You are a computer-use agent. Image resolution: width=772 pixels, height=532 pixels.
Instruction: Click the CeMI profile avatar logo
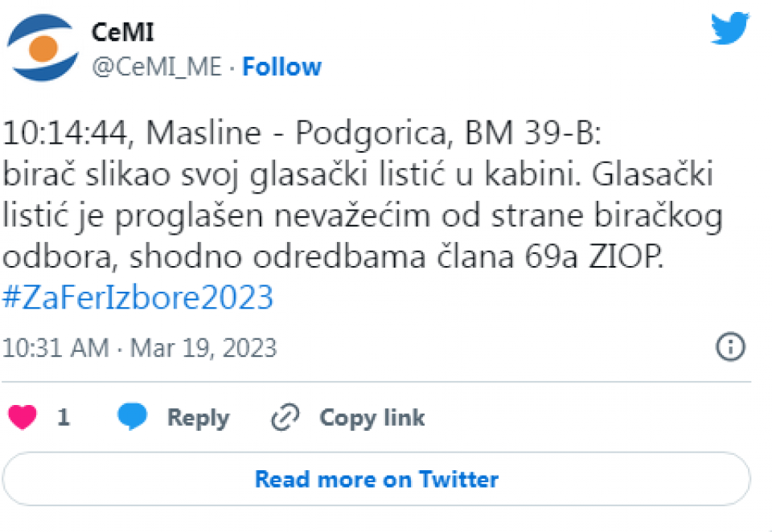(42, 49)
